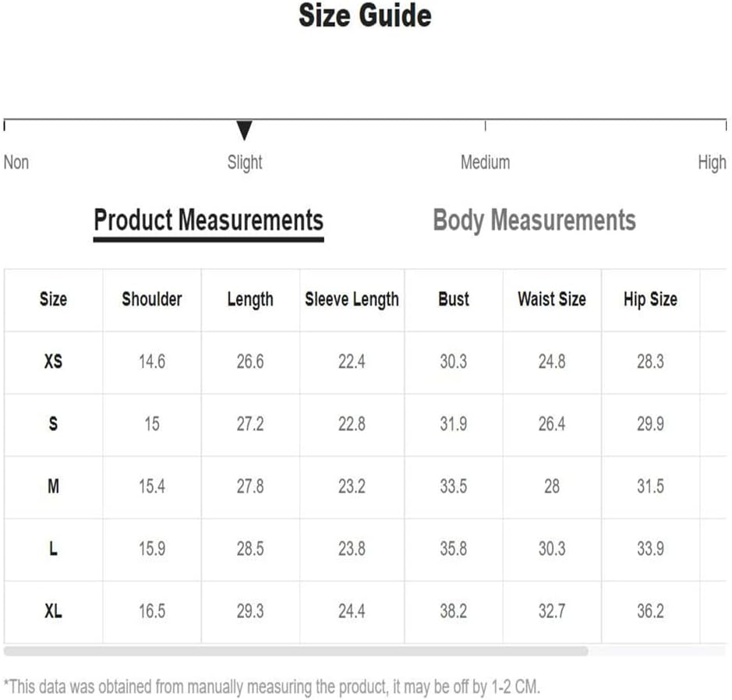732x700 pixels.
Task: Select the Product Measurements tab
Action: click(x=208, y=221)
